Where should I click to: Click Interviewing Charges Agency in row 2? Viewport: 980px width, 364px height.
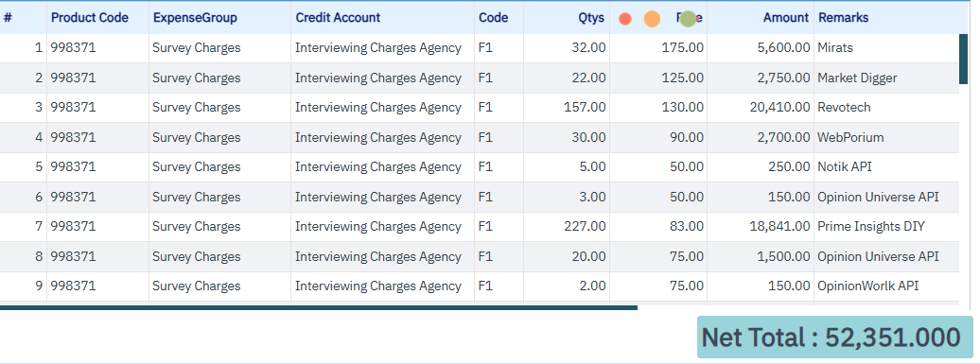click(x=378, y=78)
